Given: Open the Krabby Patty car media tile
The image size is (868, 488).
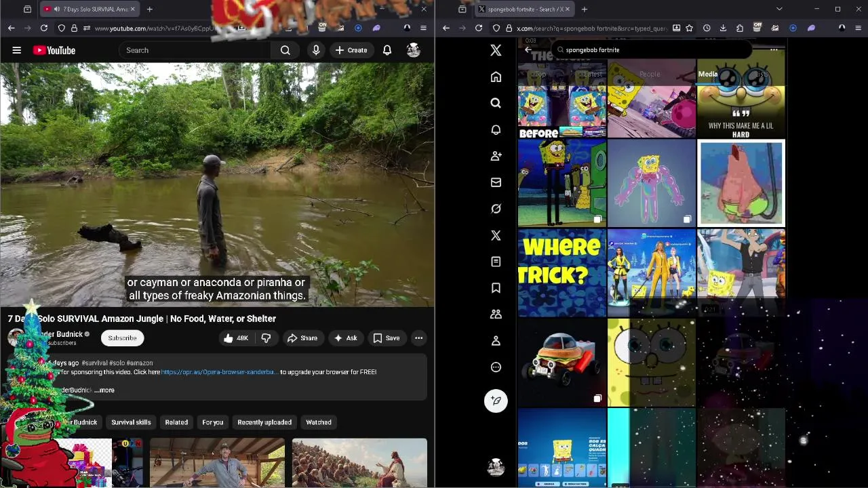Looking at the screenshot, I should pos(562,363).
